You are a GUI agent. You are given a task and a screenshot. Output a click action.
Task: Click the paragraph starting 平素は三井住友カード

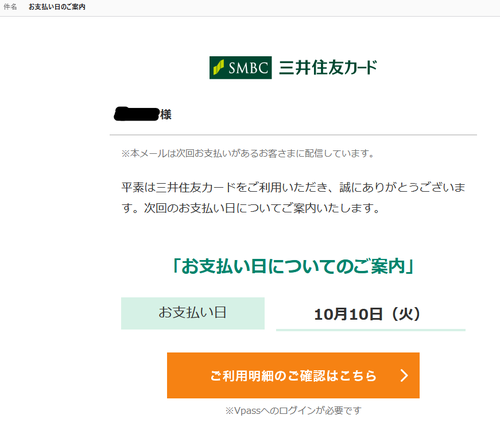293,198
